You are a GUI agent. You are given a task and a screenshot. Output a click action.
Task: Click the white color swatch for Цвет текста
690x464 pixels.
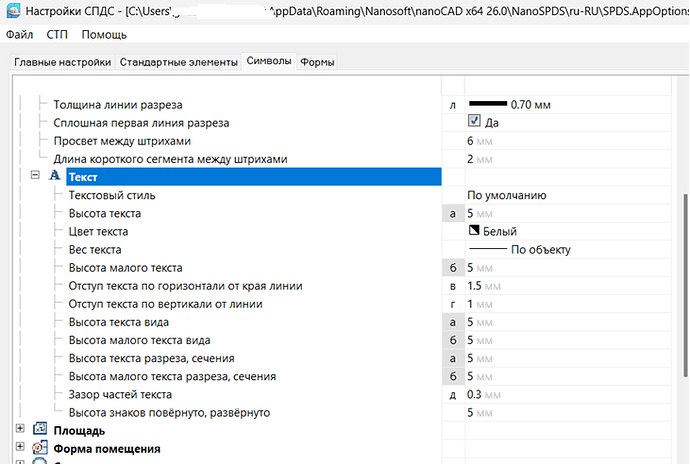click(474, 230)
